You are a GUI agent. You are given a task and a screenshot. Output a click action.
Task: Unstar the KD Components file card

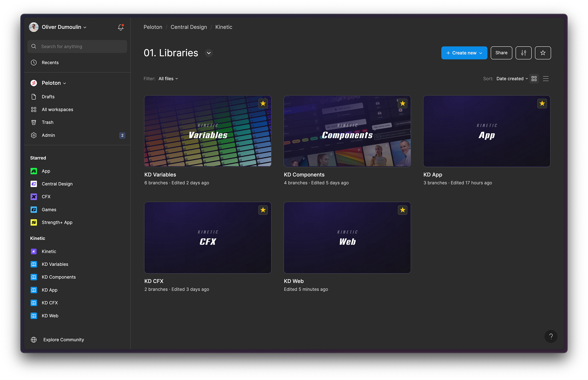tap(403, 103)
